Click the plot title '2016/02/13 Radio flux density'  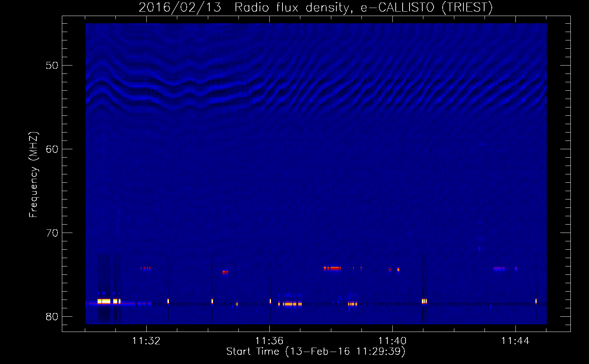(x=316, y=7)
